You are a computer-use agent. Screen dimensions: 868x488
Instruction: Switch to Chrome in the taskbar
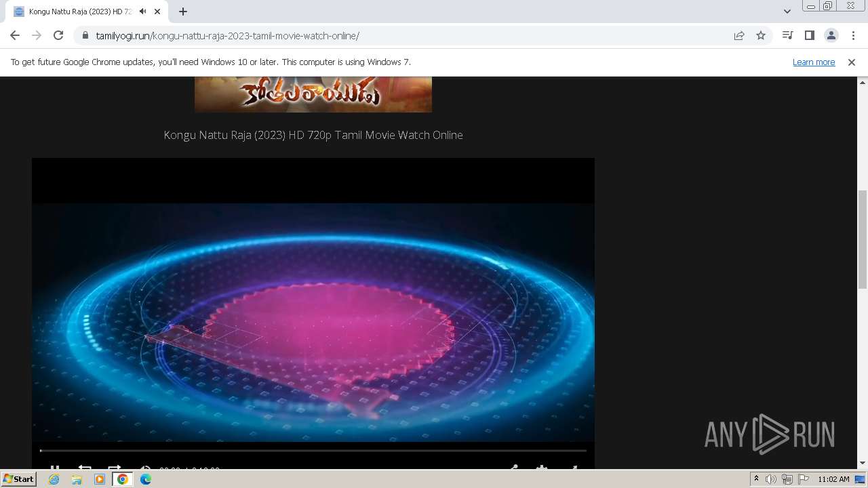pyautogui.click(x=122, y=479)
